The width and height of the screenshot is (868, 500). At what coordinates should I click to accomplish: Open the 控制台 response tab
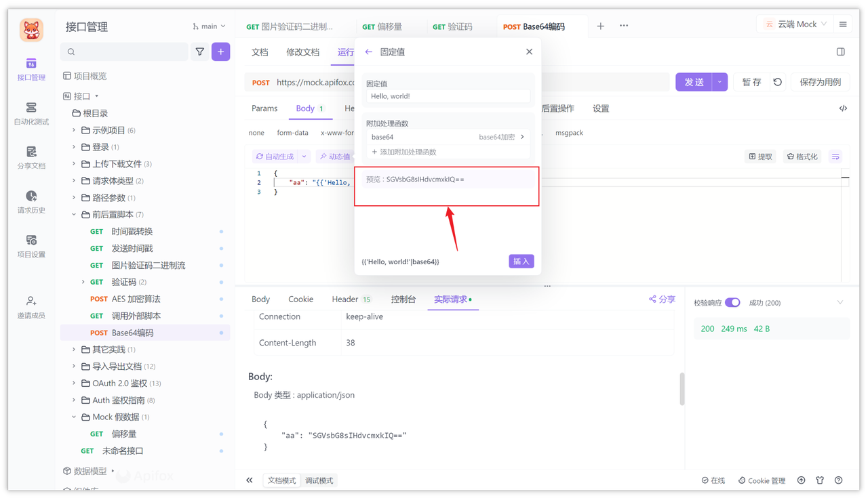(x=403, y=299)
